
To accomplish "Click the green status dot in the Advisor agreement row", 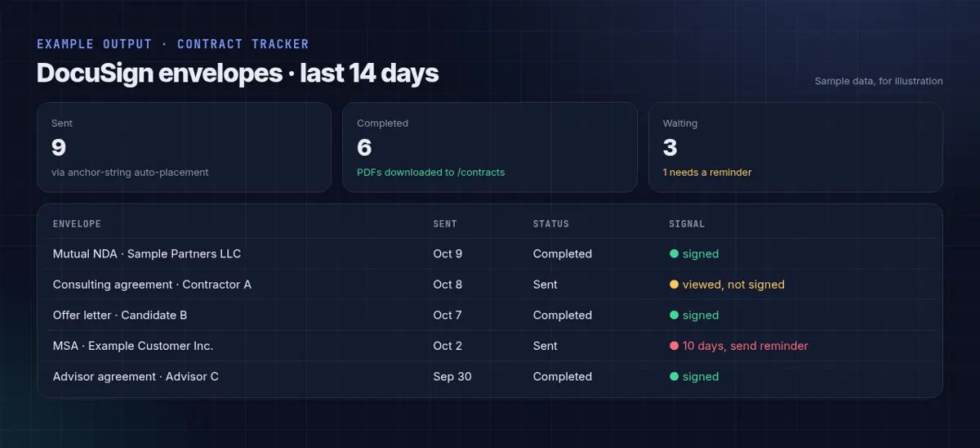I will pos(674,377).
